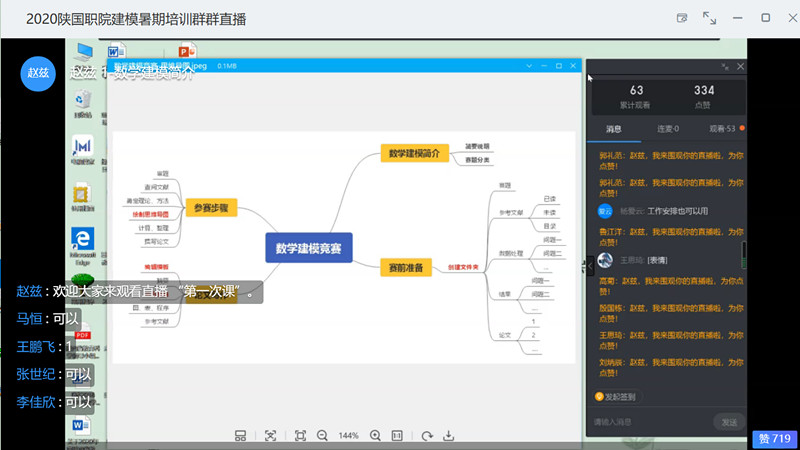Rotate the image clockwise

pyautogui.click(x=426, y=436)
